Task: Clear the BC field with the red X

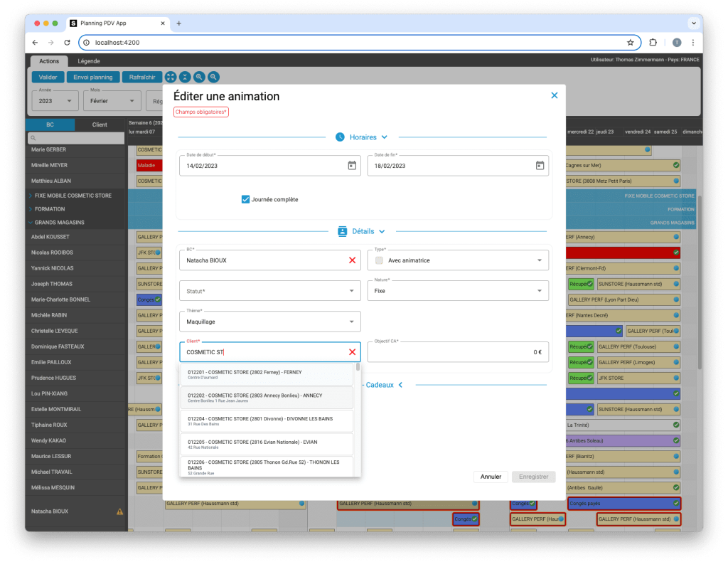Action: [352, 260]
